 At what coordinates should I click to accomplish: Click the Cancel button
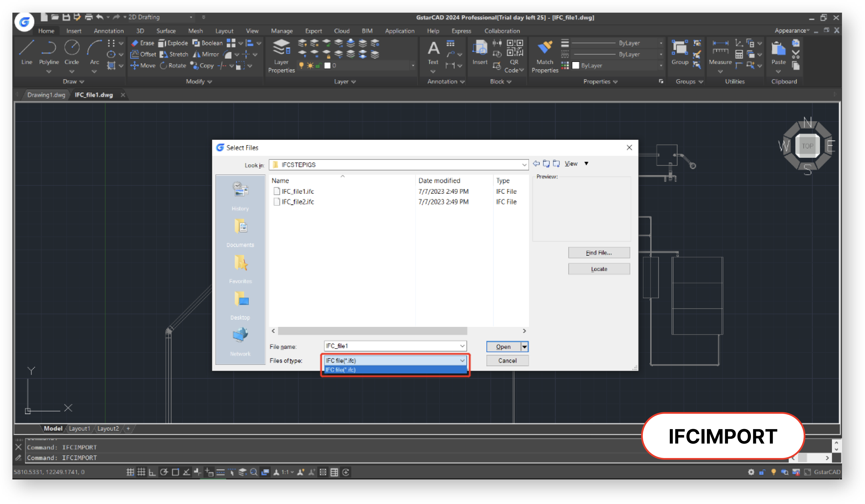[x=507, y=360]
